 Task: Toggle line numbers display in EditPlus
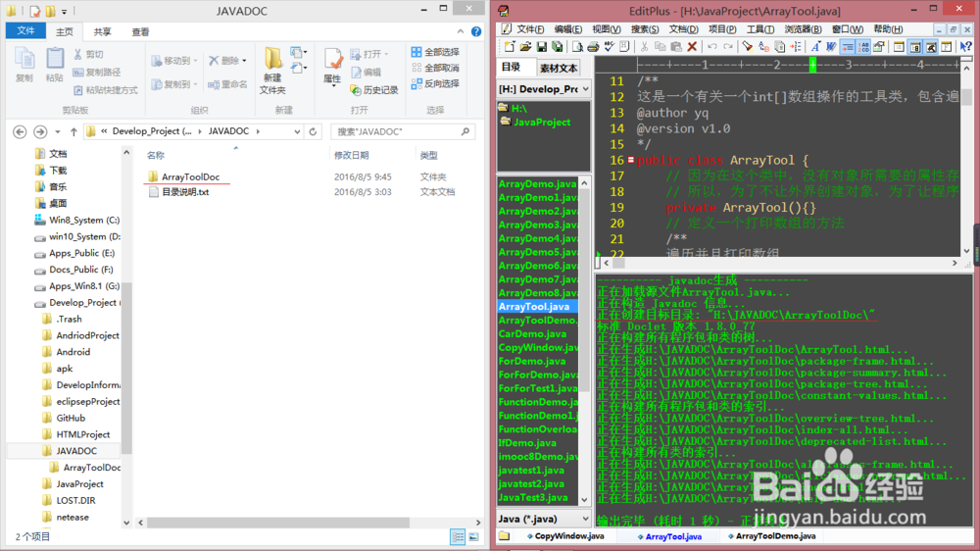pyautogui.click(x=863, y=47)
